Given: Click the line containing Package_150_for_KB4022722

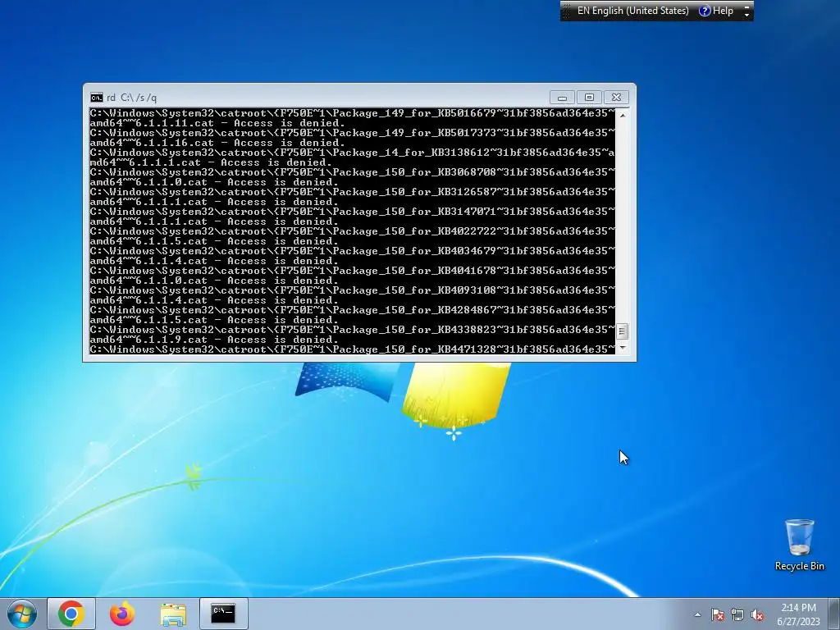Looking at the screenshot, I should 353,231.
